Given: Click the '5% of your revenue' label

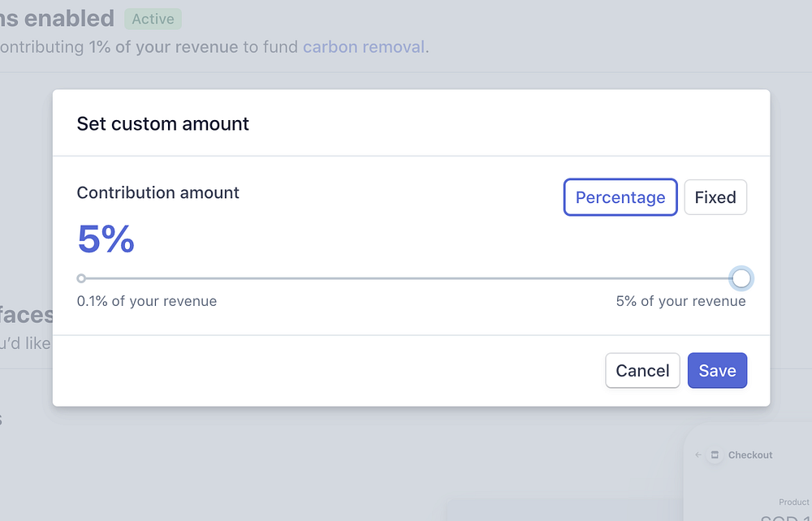Looking at the screenshot, I should (680, 301).
